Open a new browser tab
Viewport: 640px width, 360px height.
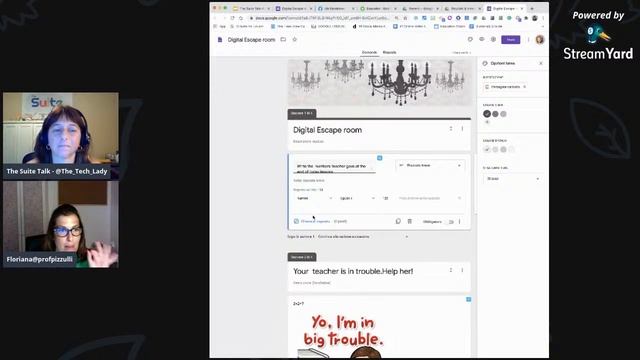point(531,8)
